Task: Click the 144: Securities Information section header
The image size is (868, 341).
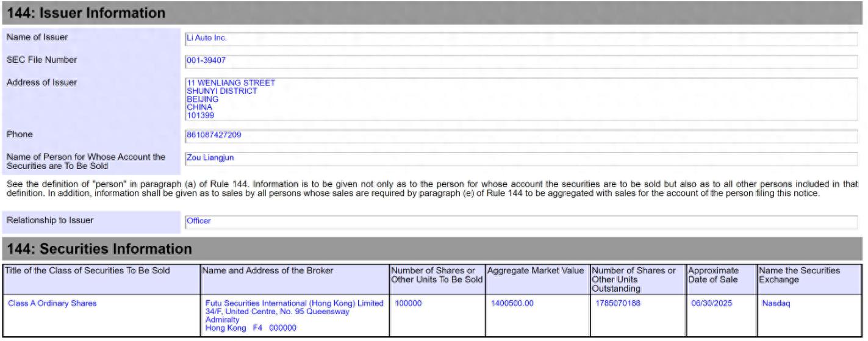Action: (99, 249)
